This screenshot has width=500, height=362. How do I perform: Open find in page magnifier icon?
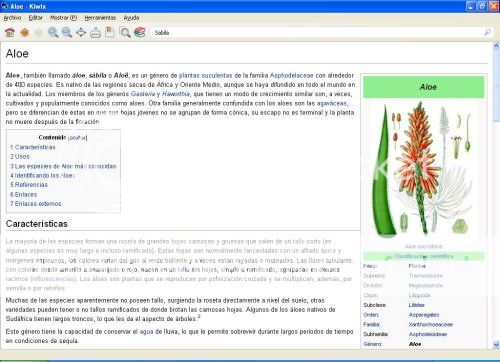[x=125, y=32]
